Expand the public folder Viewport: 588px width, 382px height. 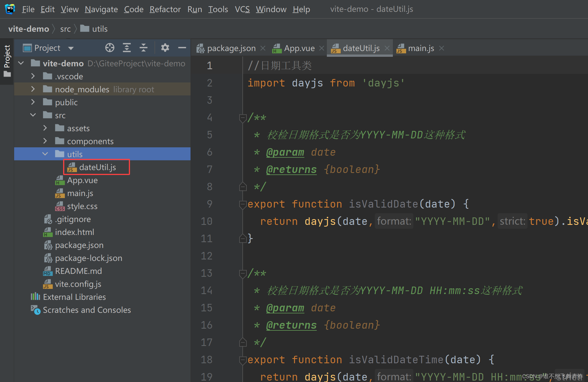point(33,102)
